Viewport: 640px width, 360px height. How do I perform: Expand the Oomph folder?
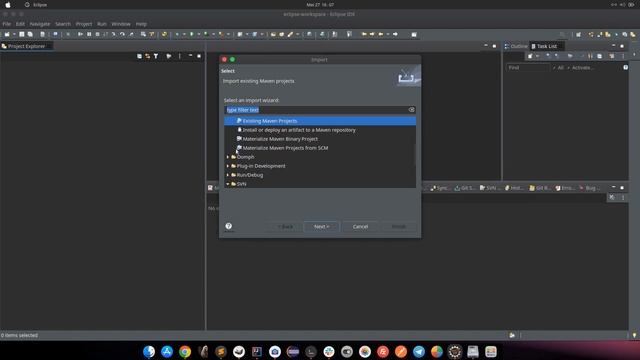point(228,157)
